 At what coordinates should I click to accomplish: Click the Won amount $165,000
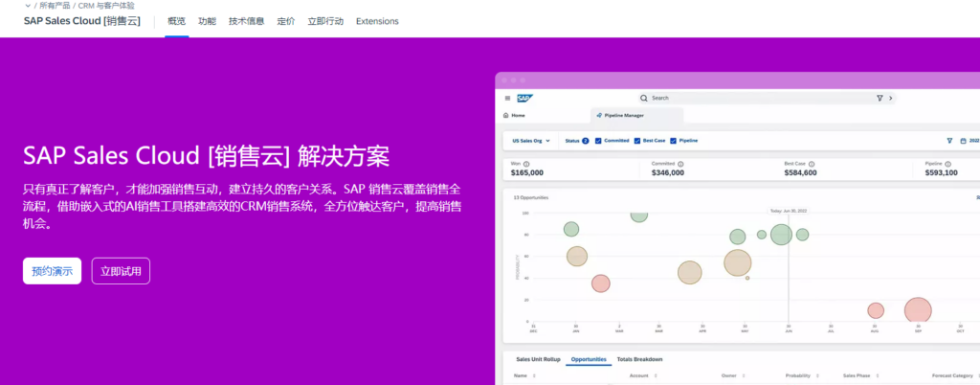(x=527, y=173)
